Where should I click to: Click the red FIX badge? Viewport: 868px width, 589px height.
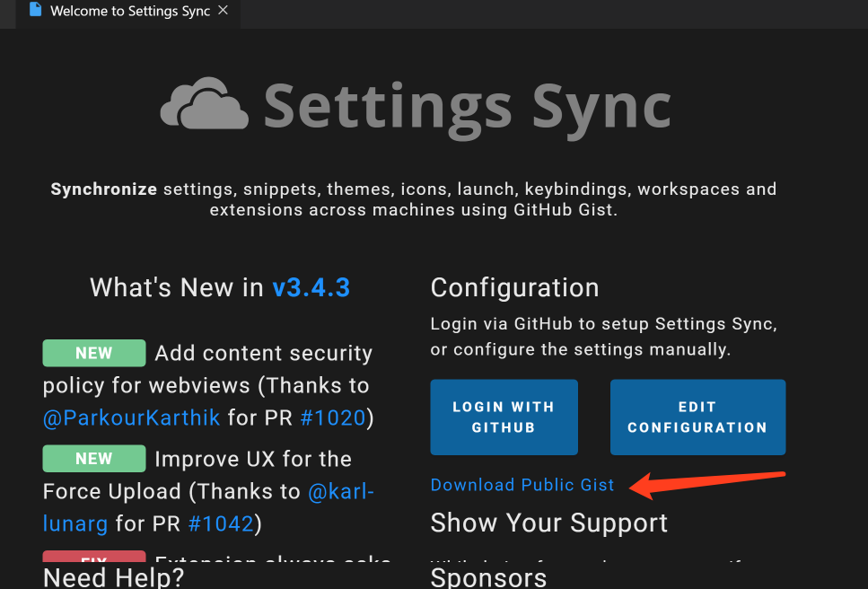[x=93, y=559]
